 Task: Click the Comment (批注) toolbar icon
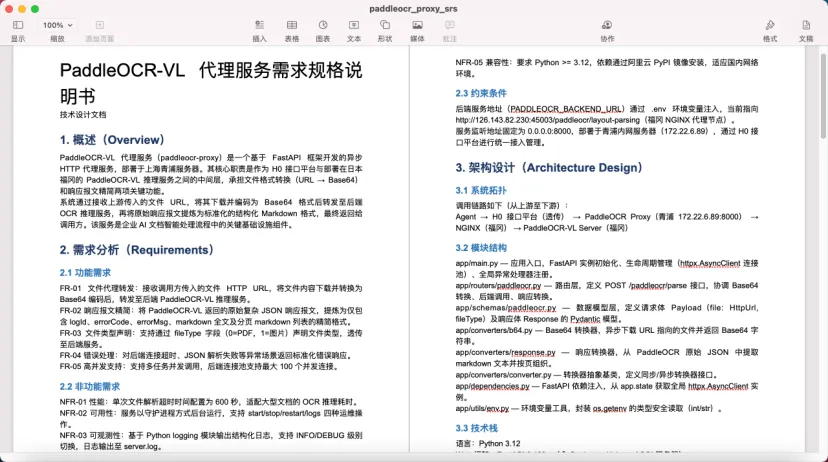coord(450,25)
